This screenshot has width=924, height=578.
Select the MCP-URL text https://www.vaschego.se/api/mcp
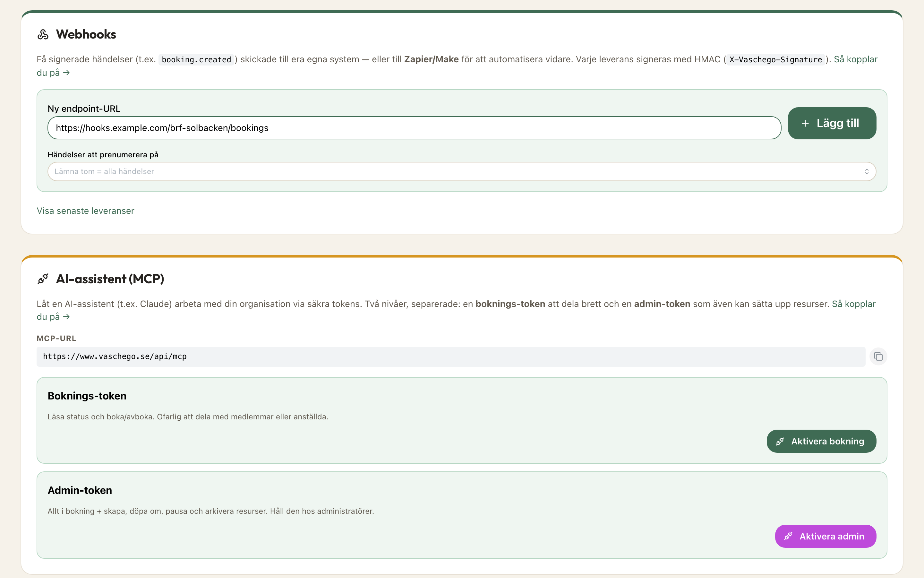pos(115,356)
